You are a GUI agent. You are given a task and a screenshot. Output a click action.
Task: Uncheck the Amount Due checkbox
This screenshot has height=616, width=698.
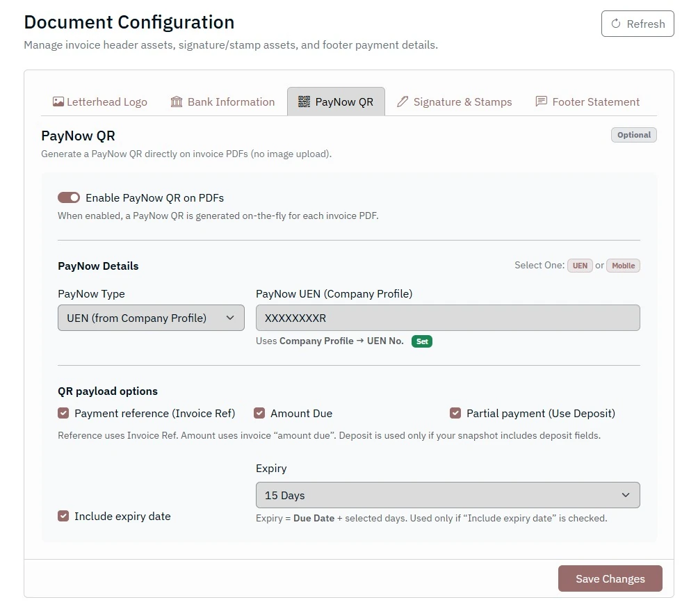click(x=259, y=413)
